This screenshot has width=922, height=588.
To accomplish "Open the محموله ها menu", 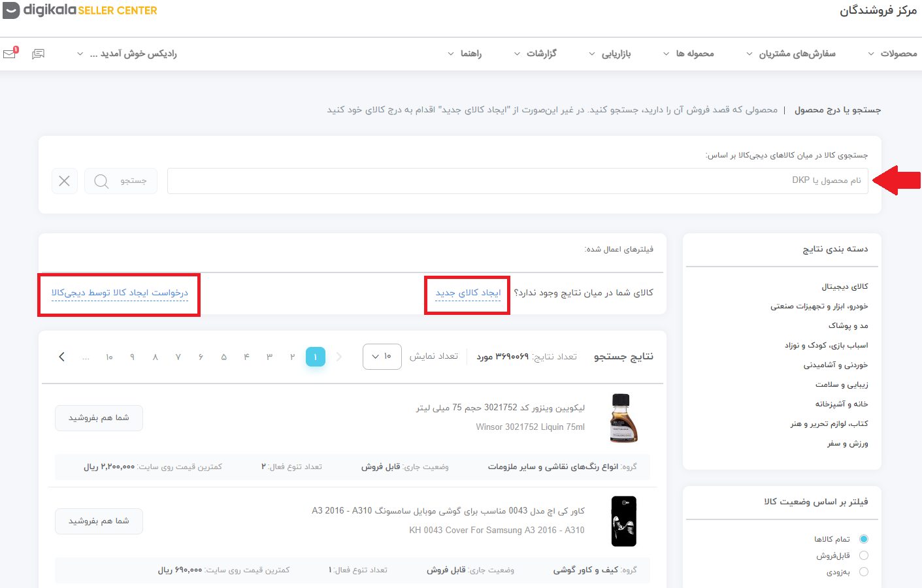I will (689, 54).
